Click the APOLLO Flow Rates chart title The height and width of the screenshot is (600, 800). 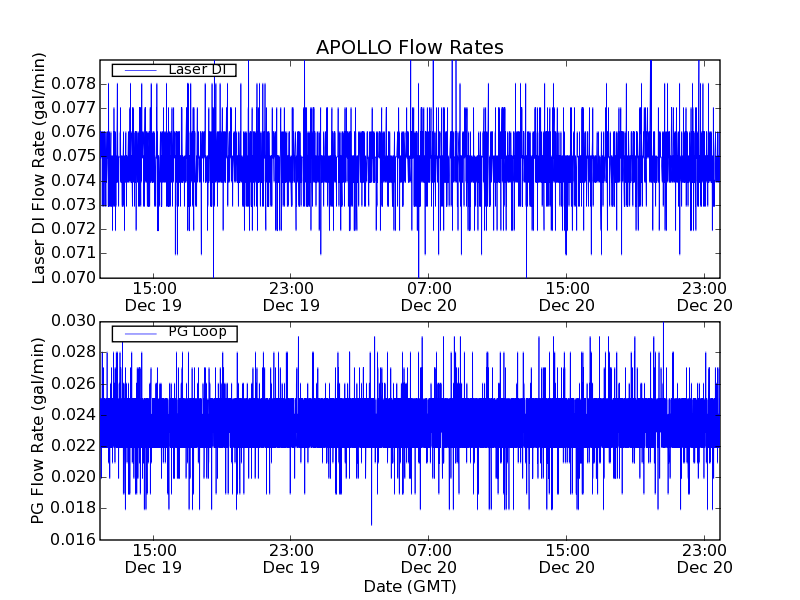[x=409, y=48]
